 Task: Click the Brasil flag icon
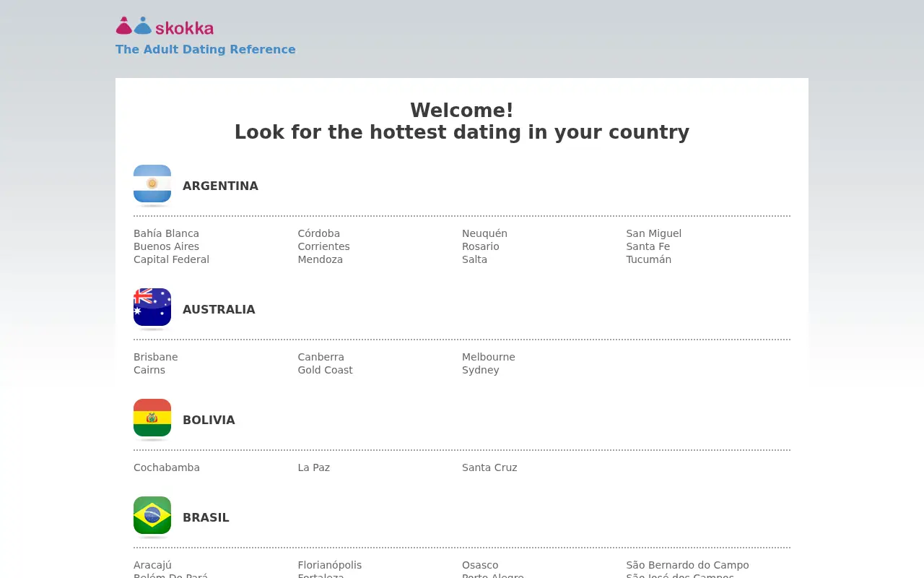[x=152, y=517]
